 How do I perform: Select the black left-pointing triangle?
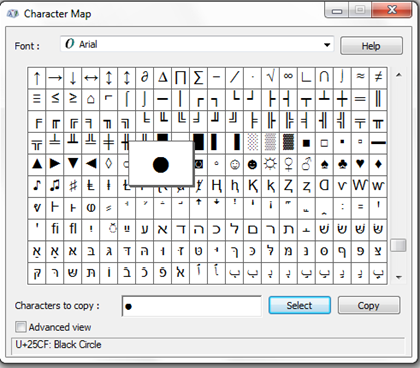[91, 164]
